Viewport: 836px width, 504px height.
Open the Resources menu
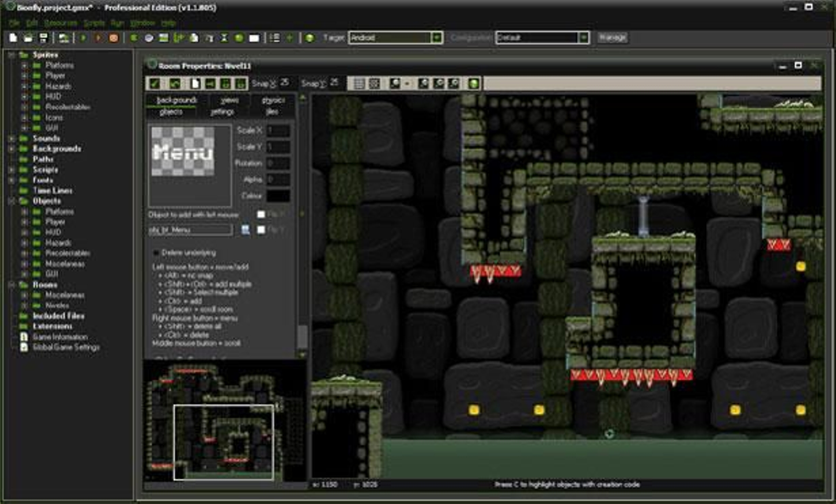[x=60, y=23]
